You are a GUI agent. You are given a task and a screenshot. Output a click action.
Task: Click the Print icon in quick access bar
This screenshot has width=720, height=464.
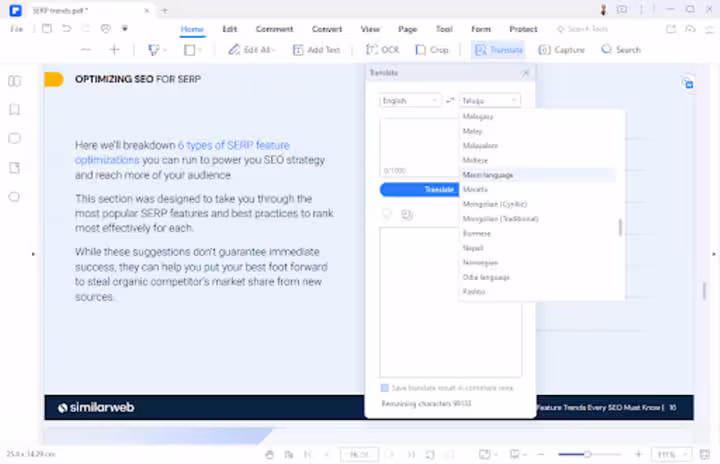tap(106, 28)
